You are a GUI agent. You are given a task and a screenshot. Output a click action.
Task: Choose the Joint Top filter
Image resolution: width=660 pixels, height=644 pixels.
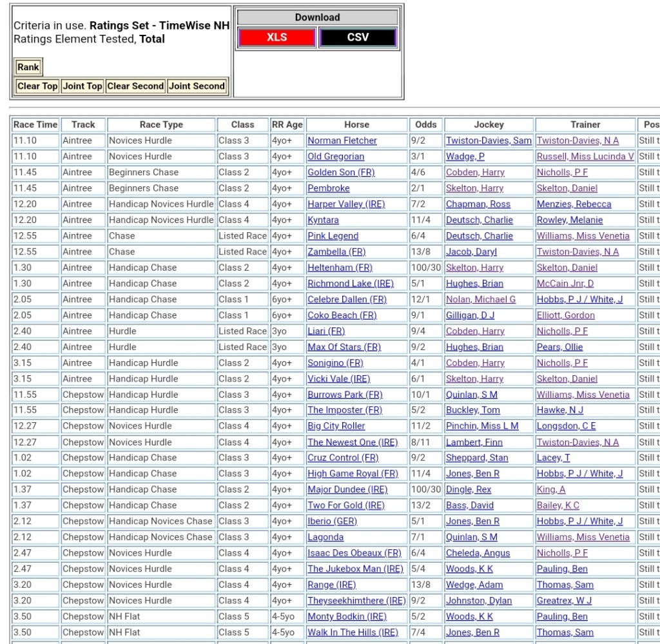click(x=82, y=86)
